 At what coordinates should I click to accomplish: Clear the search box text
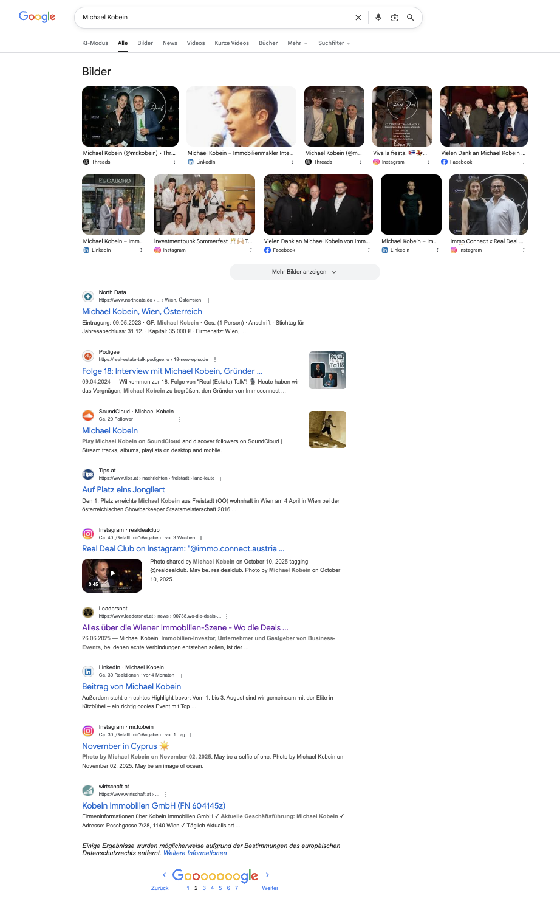click(358, 18)
